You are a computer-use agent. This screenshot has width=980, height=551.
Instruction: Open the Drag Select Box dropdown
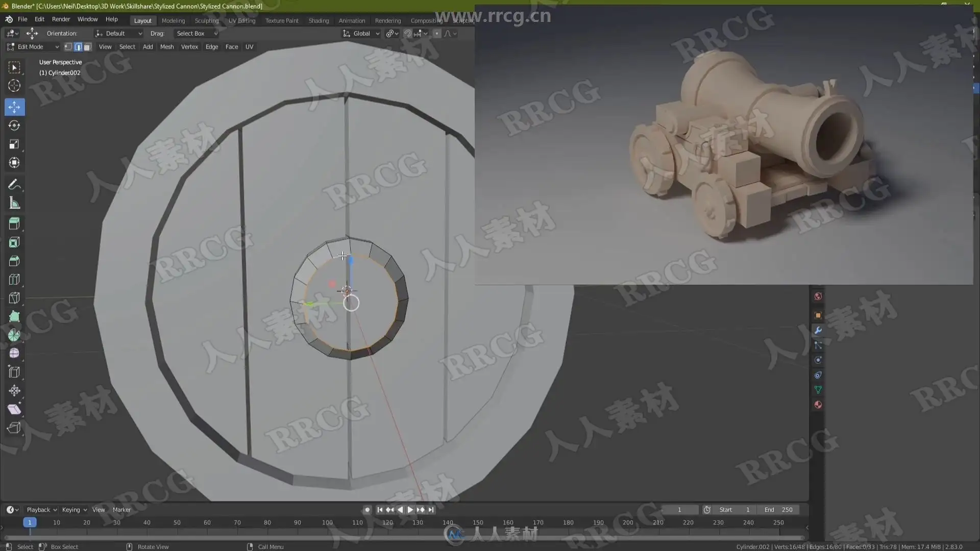pos(197,34)
